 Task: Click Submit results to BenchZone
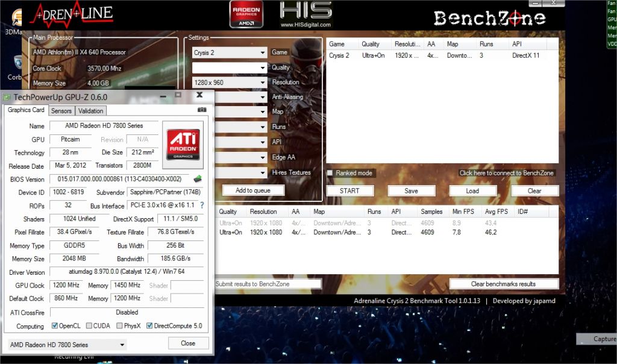[x=268, y=284]
